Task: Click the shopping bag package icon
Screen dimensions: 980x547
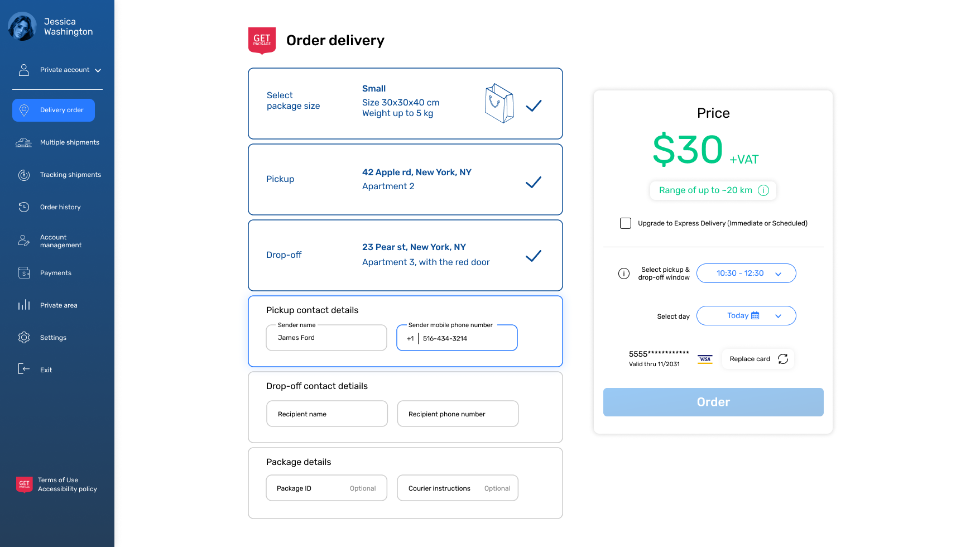Action: tap(499, 103)
